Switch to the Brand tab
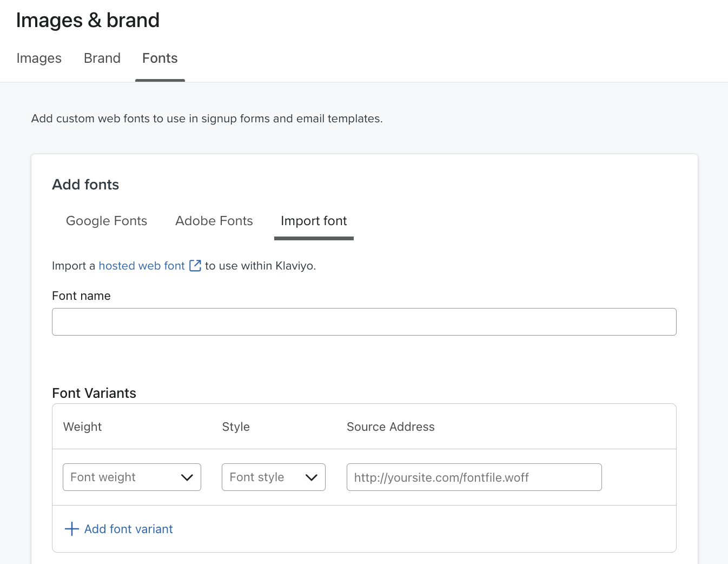Viewport: 728px width, 564px height. point(102,58)
